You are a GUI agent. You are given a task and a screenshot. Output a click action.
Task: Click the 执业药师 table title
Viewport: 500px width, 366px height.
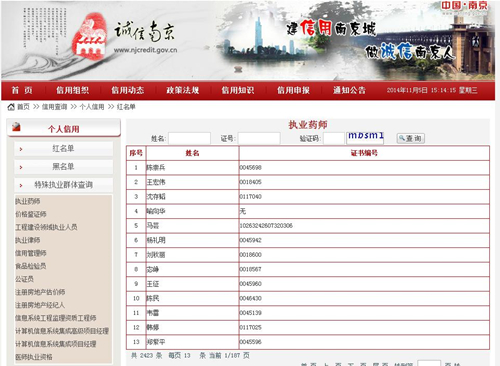pyautogui.click(x=308, y=125)
